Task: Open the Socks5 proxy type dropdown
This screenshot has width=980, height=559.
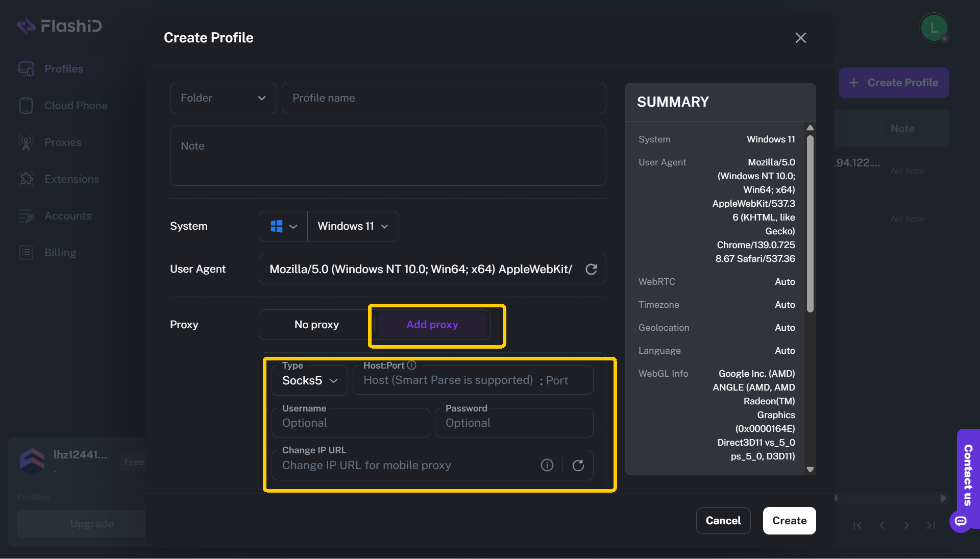Action: pyautogui.click(x=309, y=380)
